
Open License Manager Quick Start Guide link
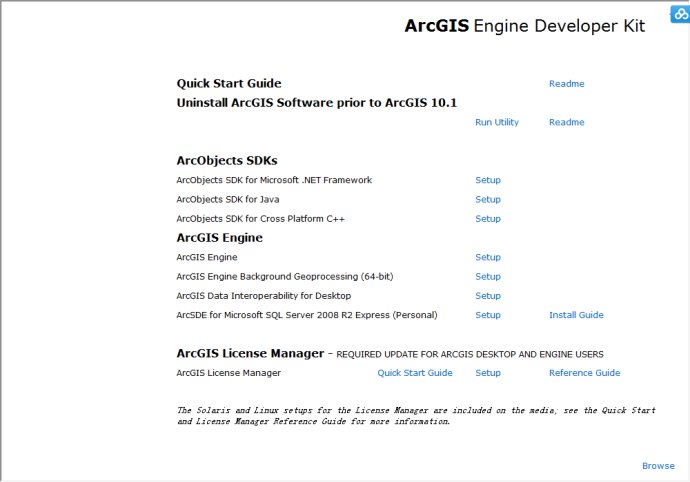(415, 373)
